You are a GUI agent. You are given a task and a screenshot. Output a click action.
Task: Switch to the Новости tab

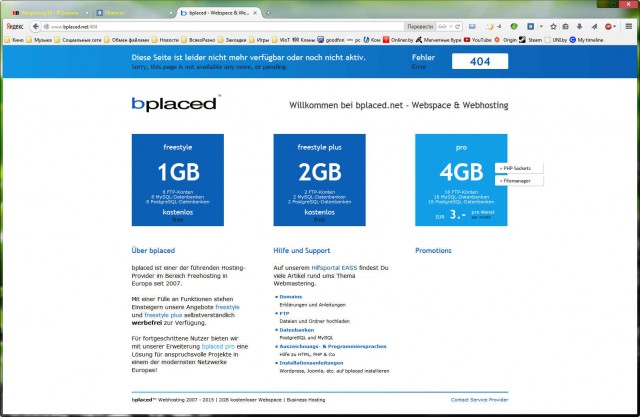point(134,13)
